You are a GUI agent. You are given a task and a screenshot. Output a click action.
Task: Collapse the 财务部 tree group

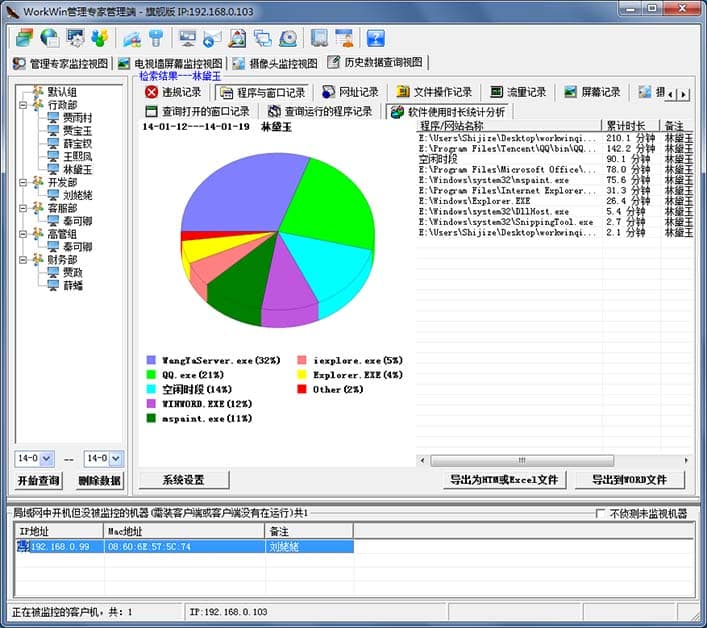click(23, 260)
